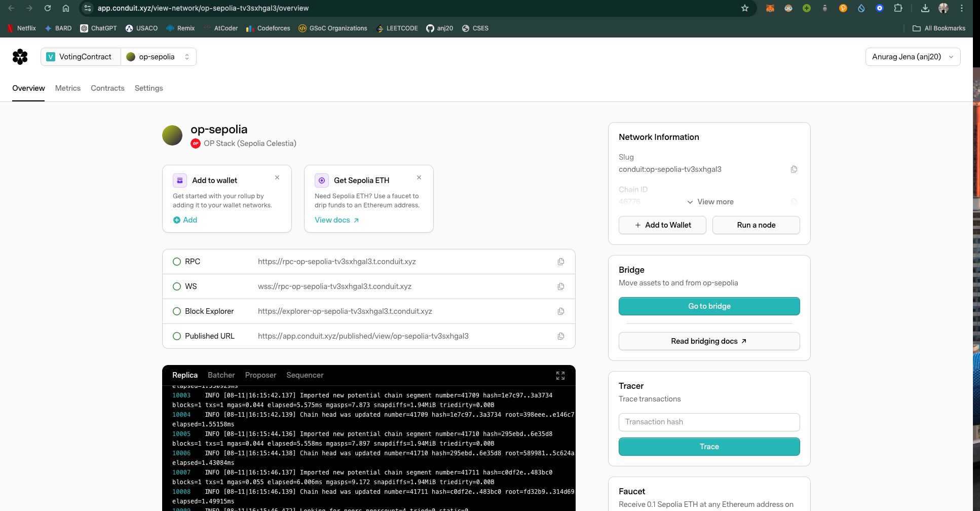The image size is (980, 511).
Task: Click the RPC status circle indicator
Action: click(177, 262)
